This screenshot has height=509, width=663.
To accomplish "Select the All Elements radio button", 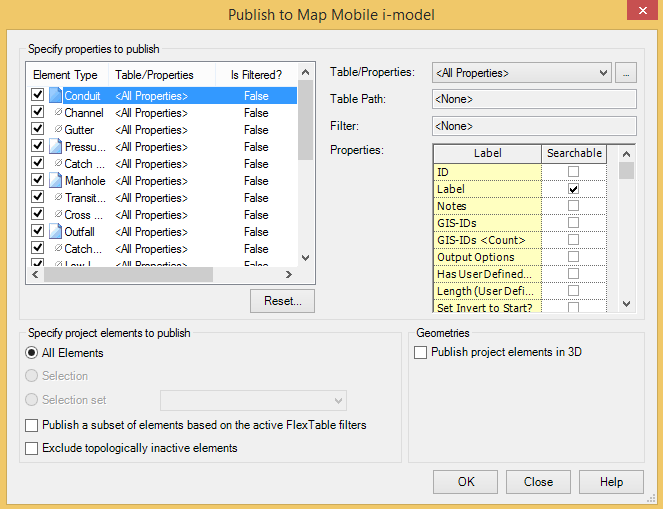I will (x=32, y=353).
